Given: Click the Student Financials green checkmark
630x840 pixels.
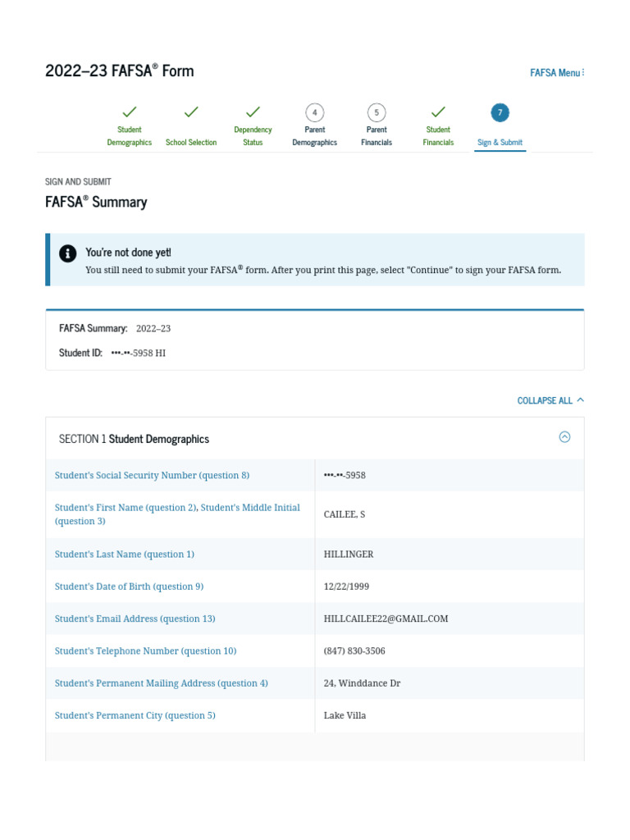Looking at the screenshot, I should coord(438,112).
